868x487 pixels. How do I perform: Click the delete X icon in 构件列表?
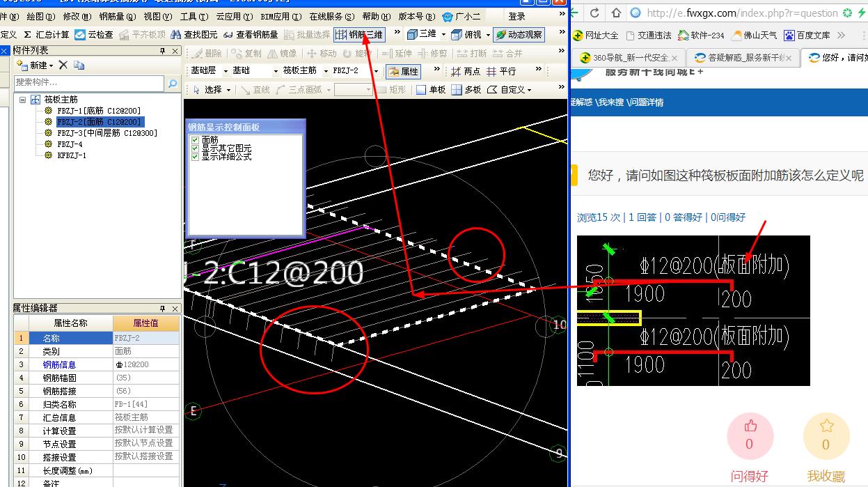[x=63, y=65]
